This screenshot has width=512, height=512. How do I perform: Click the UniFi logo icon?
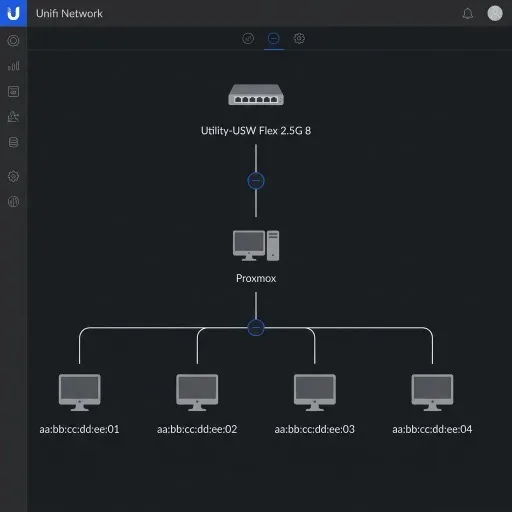coord(13,13)
